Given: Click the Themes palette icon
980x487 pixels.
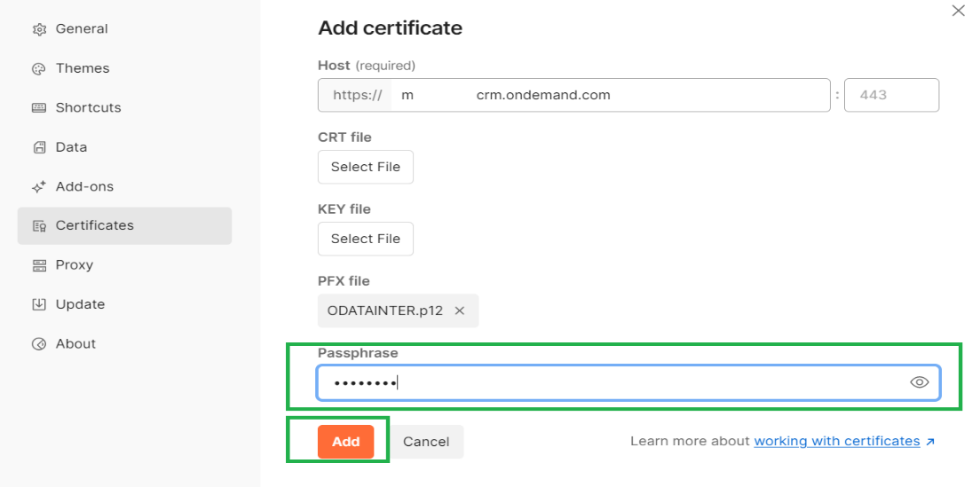Looking at the screenshot, I should [39, 68].
